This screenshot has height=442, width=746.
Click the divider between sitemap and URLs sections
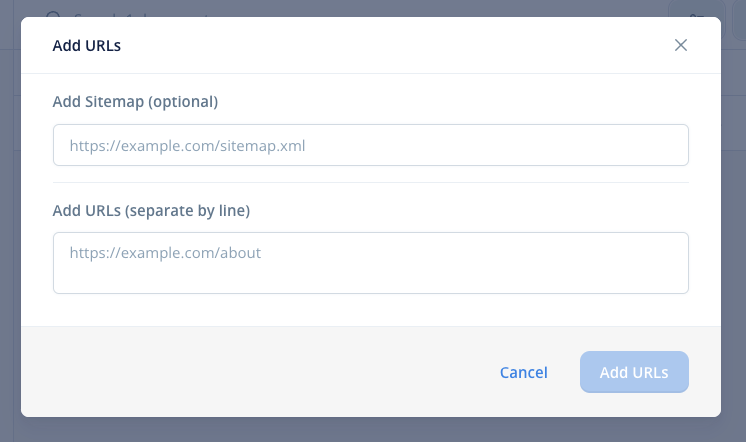[371, 182]
